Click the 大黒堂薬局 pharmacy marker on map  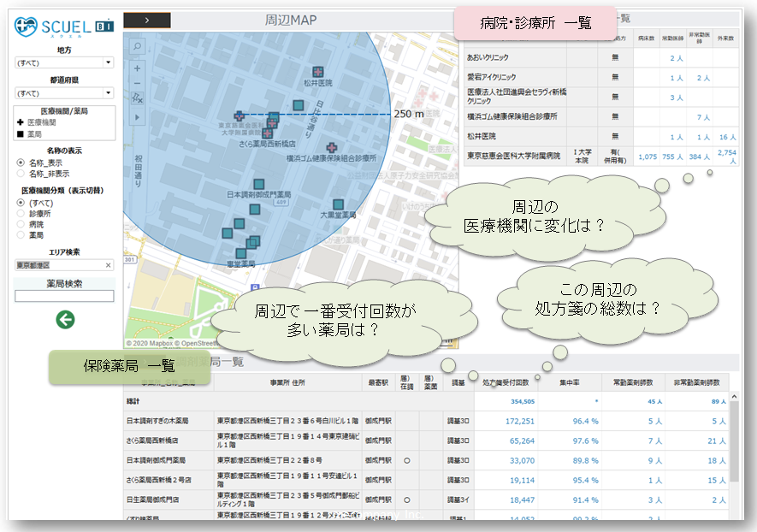339,204
